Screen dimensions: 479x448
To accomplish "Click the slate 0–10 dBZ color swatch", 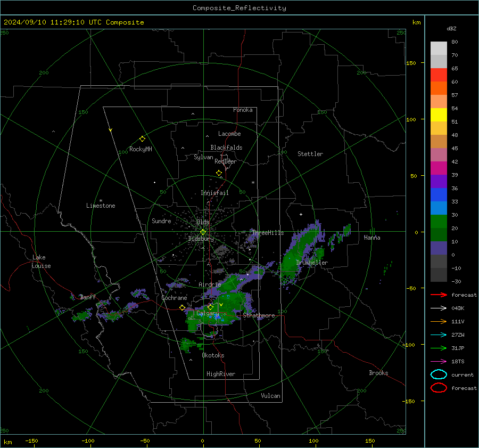I will 439,248.
